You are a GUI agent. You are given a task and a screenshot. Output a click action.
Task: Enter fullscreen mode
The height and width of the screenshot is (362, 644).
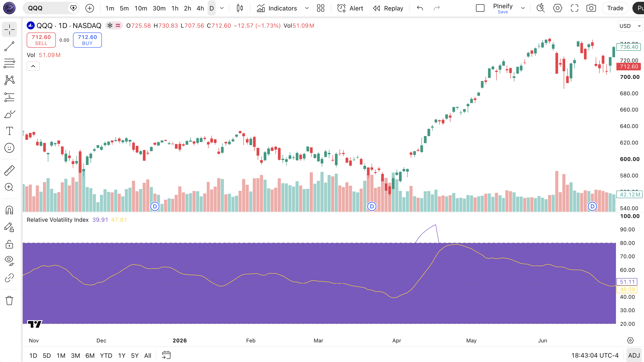click(575, 8)
